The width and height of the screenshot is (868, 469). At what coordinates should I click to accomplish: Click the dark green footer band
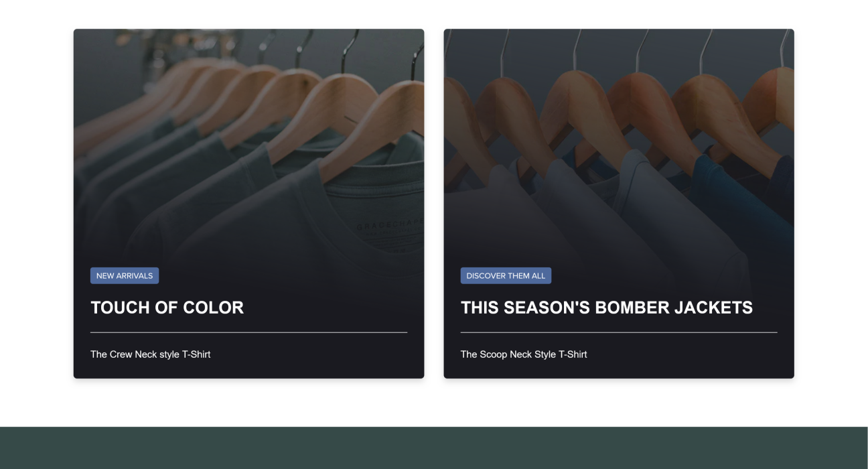(x=434, y=448)
